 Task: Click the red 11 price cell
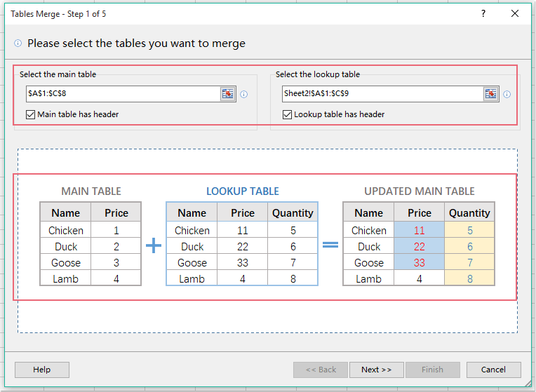point(420,230)
